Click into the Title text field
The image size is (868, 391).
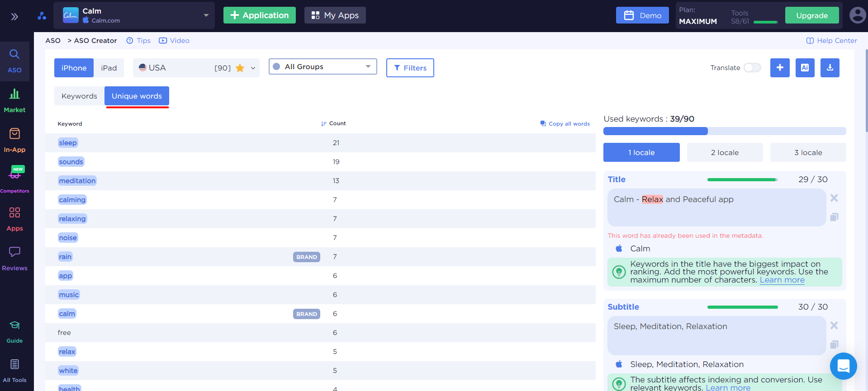point(717,207)
